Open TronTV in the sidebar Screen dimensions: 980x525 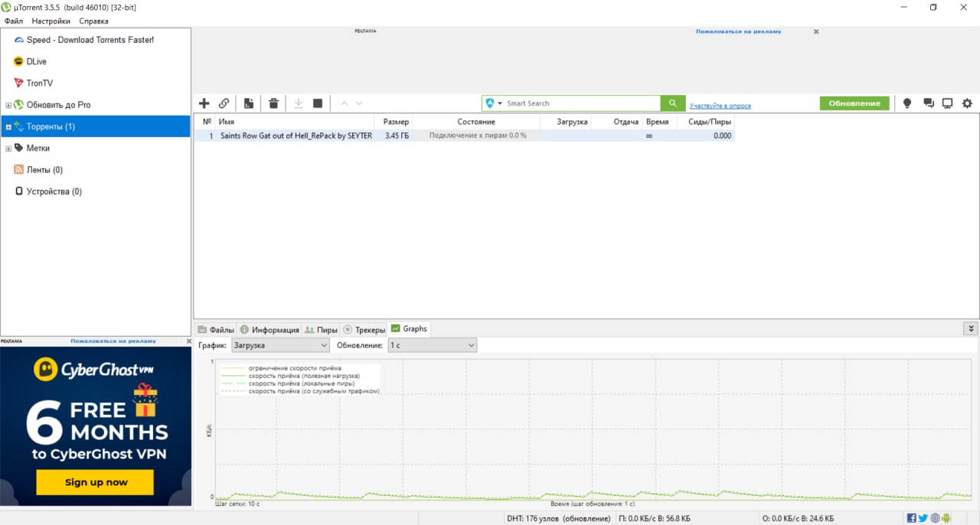(40, 83)
